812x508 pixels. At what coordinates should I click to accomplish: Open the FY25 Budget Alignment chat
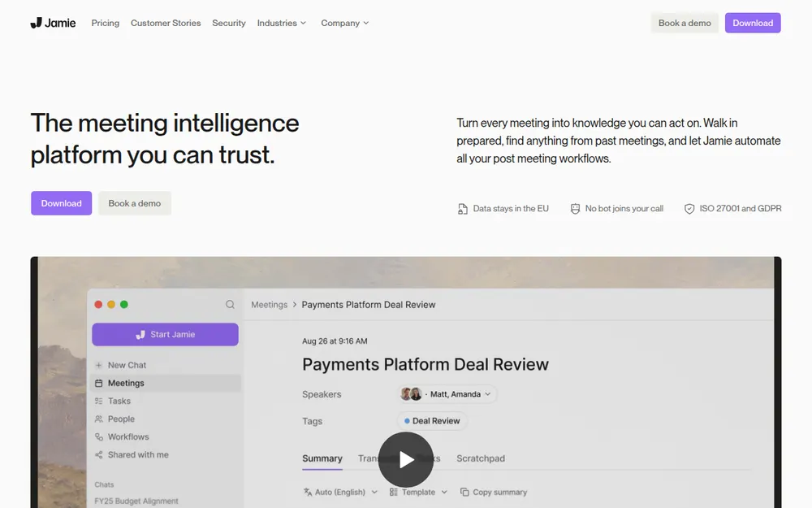pos(136,501)
